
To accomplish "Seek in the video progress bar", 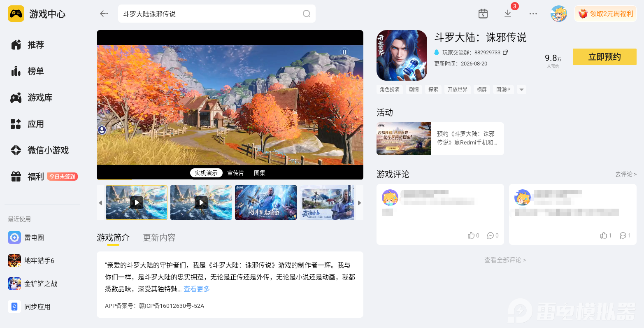I will [x=230, y=180].
